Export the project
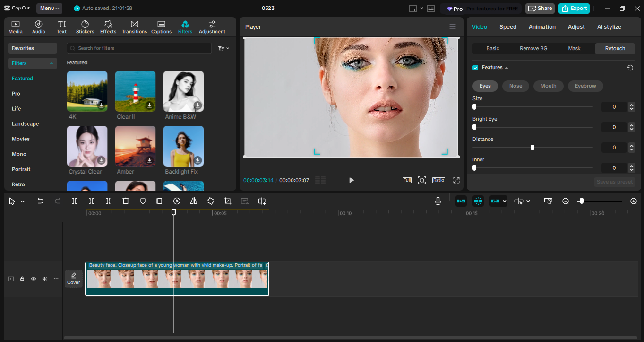This screenshot has width=644, height=342. click(x=574, y=9)
